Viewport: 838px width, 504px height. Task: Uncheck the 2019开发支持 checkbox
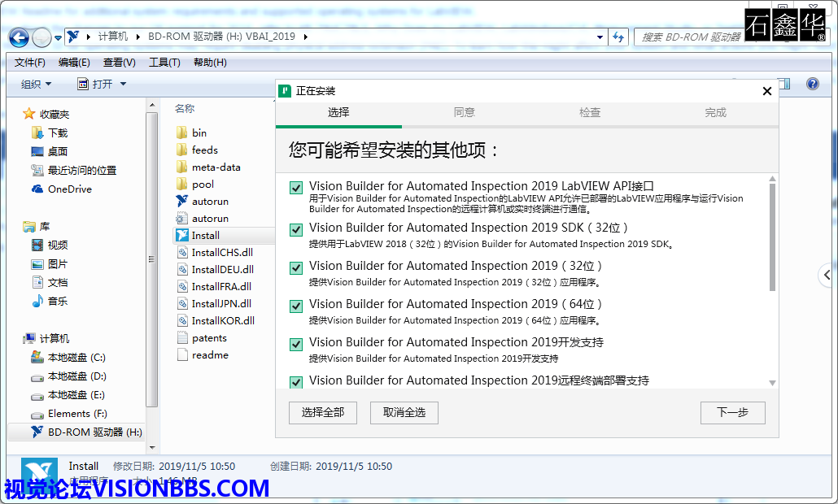click(295, 344)
